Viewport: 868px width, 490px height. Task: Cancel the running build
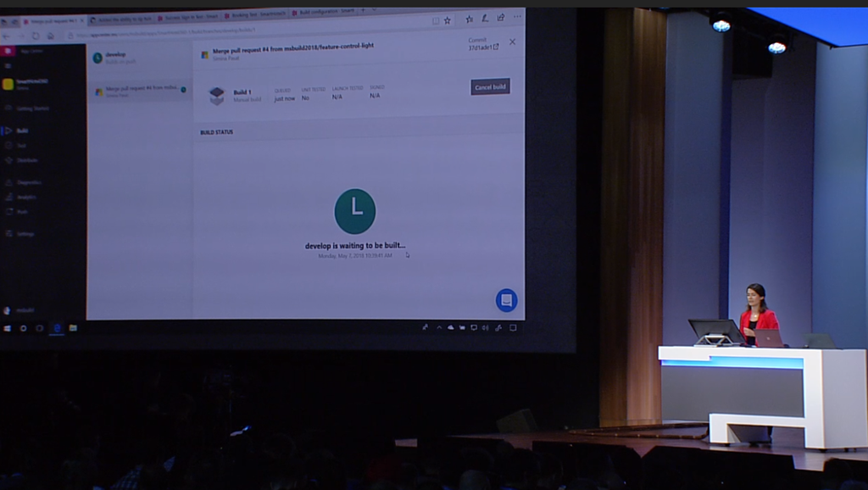(490, 87)
